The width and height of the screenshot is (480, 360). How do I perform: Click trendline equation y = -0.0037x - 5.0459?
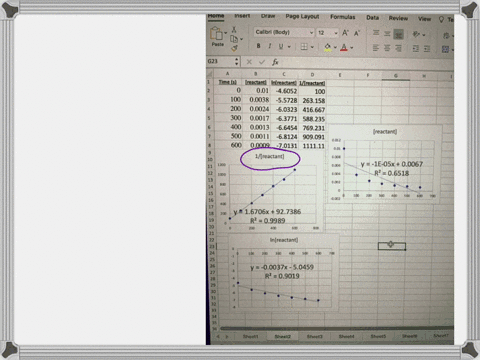pyautogui.click(x=282, y=267)
